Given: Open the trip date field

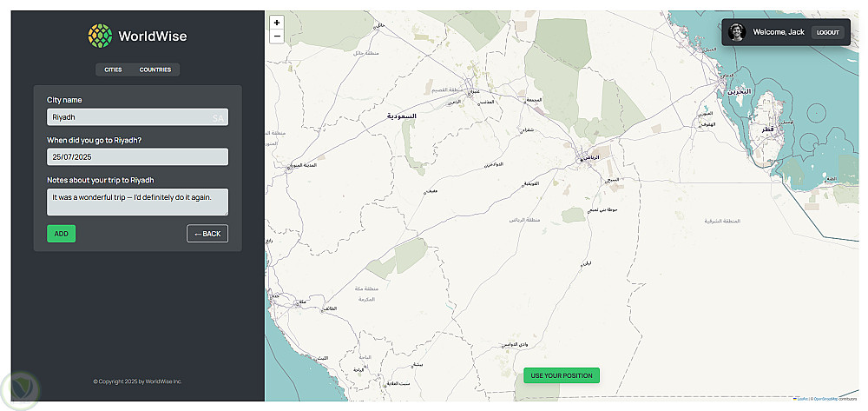Looking at the screenshot, I should (137, 156).
